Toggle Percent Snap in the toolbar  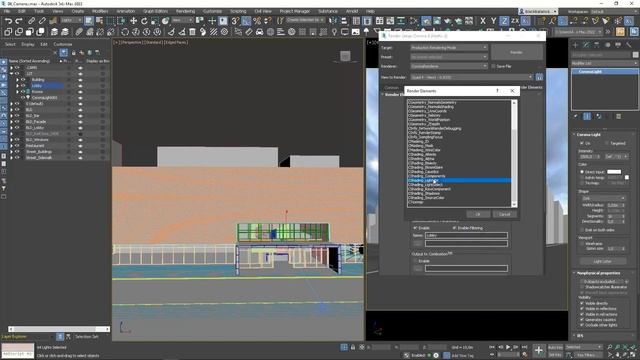tap(257, 20)
